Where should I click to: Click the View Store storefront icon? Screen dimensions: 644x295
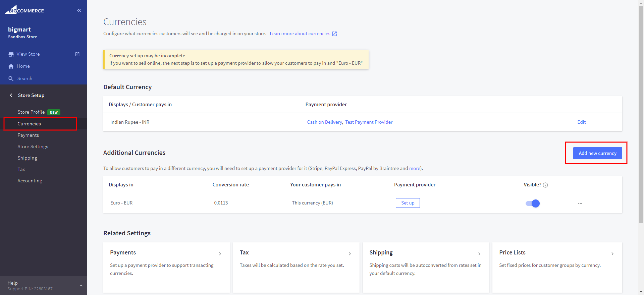click(x=11, y=54)
